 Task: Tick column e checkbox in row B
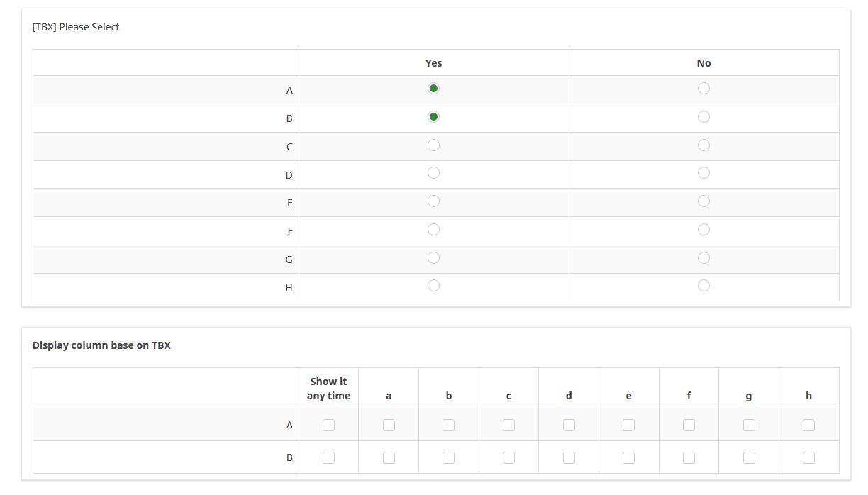point(628,458)
